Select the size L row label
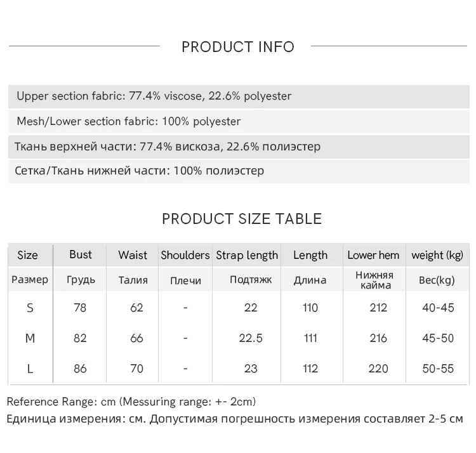Image resolution: width=476 pixels, height=453 pixels. 30,369
